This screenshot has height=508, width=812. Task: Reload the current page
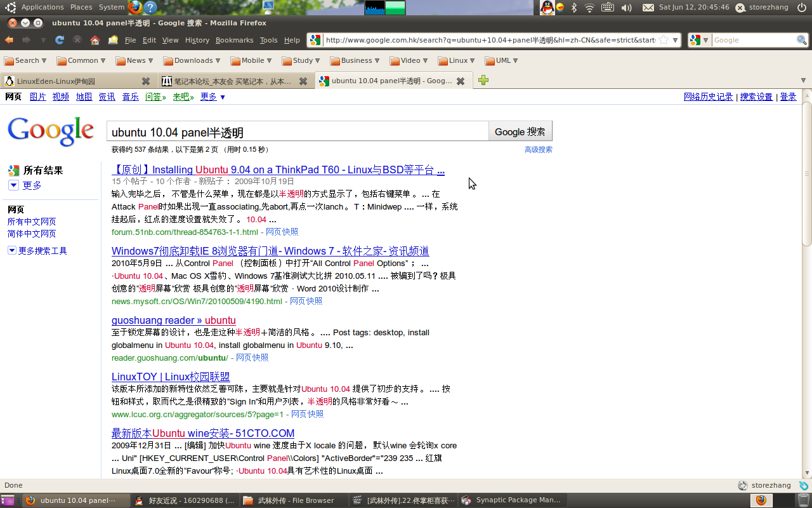(x=60, y=40)
